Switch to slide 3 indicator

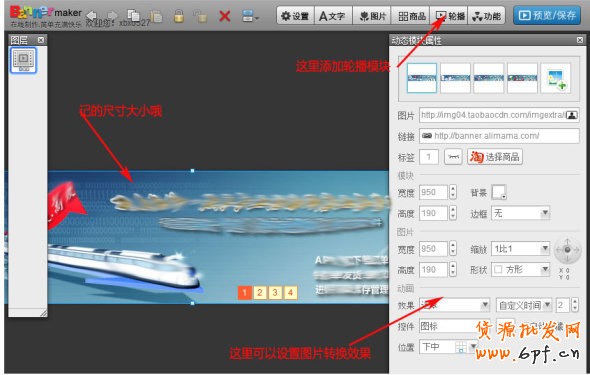point(275,292)
